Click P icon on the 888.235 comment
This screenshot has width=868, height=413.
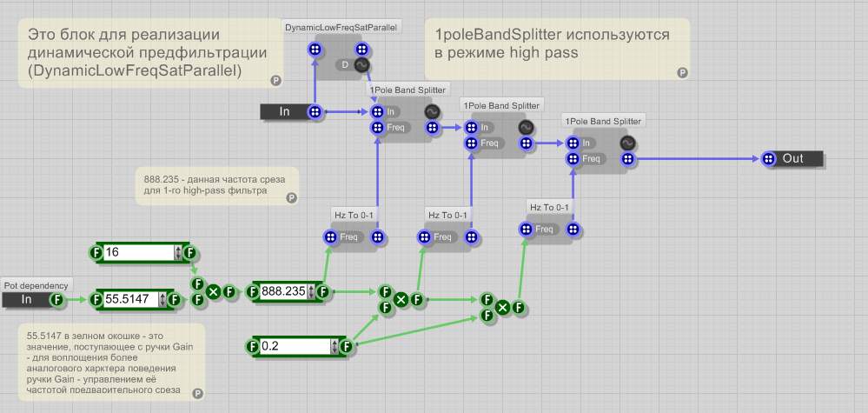[x=292, y=197]
